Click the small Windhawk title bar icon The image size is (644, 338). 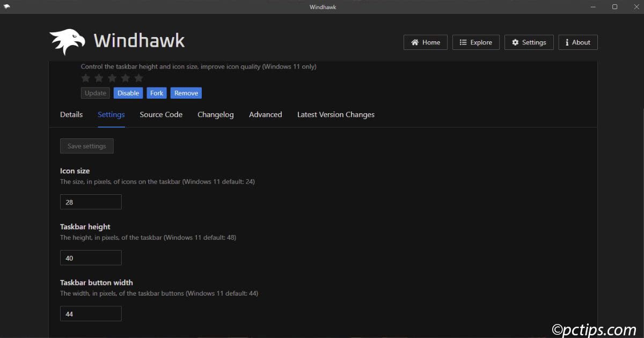tap(6, 7)
